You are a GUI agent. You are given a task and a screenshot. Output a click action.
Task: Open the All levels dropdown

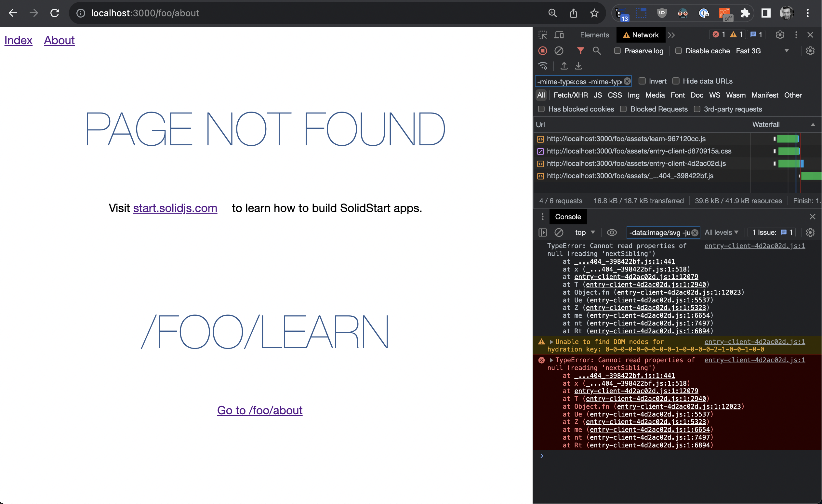tap(721, 232)
